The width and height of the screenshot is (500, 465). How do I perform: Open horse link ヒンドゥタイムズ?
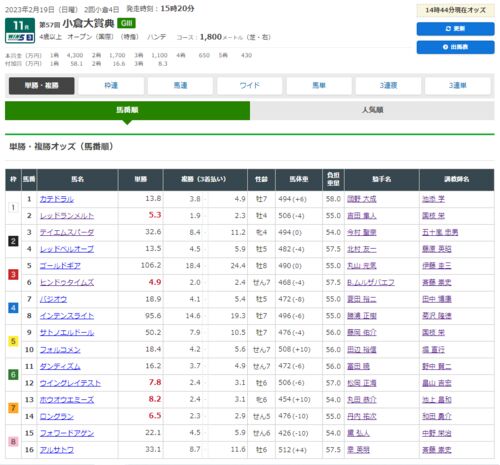(67, 283)
